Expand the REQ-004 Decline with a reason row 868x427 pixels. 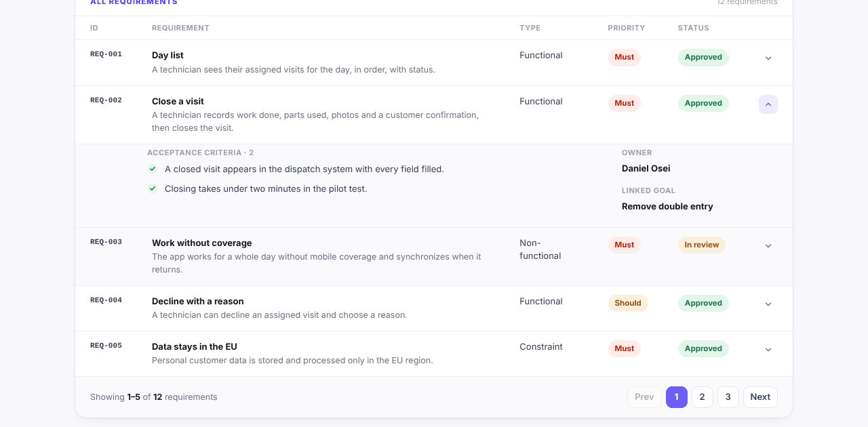point(768,304)
